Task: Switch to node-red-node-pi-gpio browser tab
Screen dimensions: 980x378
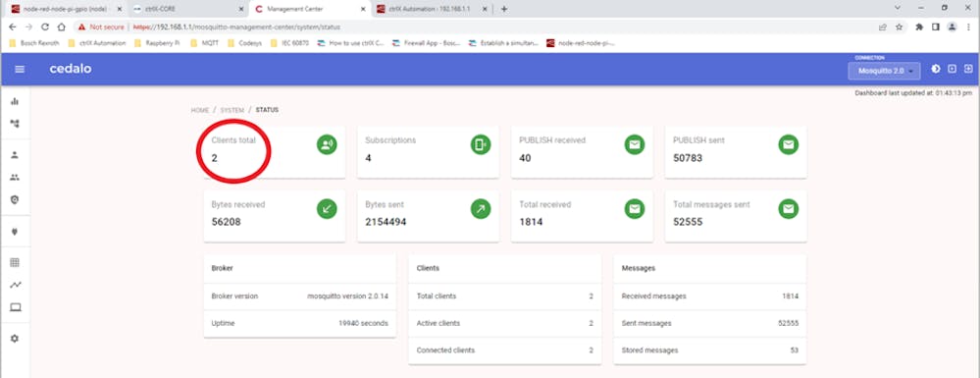Action: coord(65,10)
